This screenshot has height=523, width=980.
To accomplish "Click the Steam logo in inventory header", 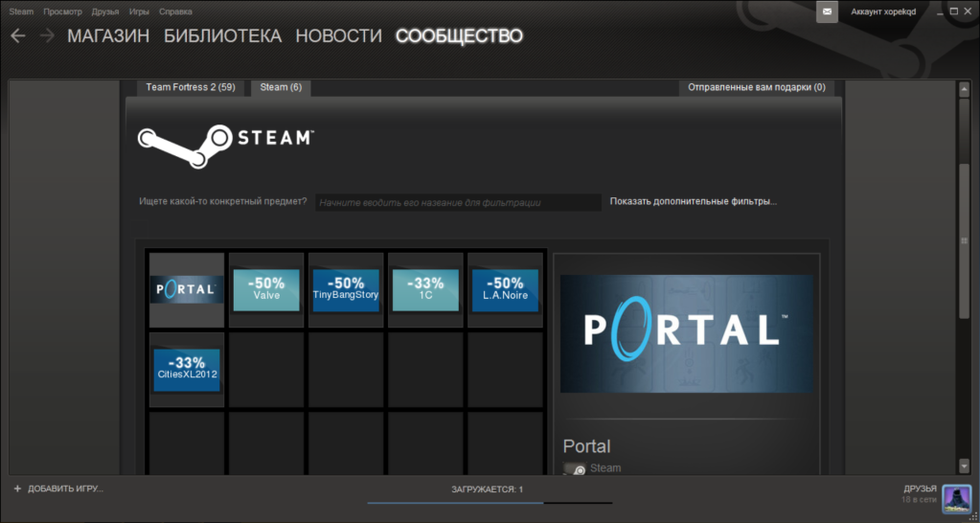I will (225, 139).
